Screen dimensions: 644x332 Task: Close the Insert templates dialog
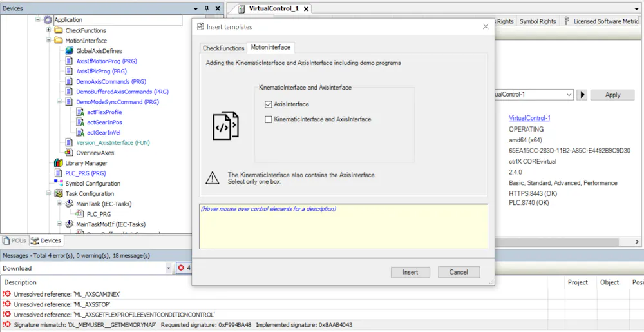click(x=486, y=26)
